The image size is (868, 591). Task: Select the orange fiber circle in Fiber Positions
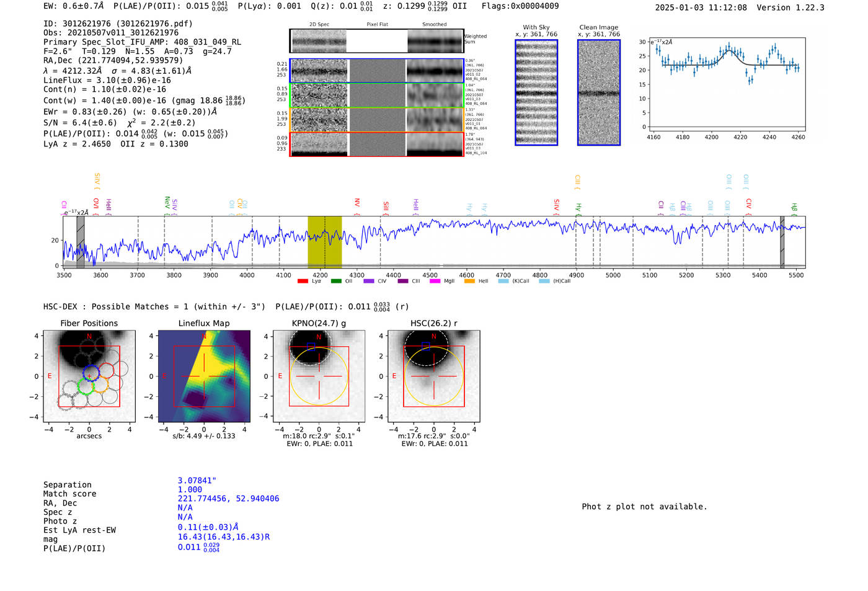(x=100, y=385)
